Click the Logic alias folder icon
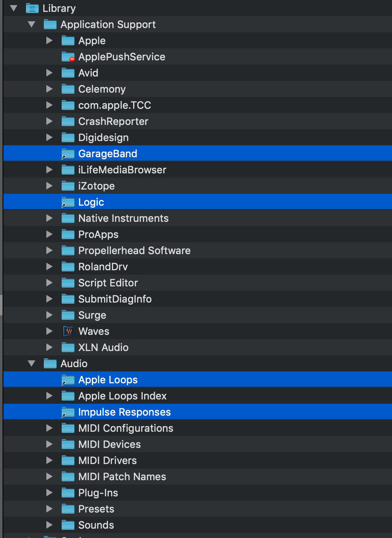Image resolution: width=392 pixels, height=538 pixels. point(68,202)
